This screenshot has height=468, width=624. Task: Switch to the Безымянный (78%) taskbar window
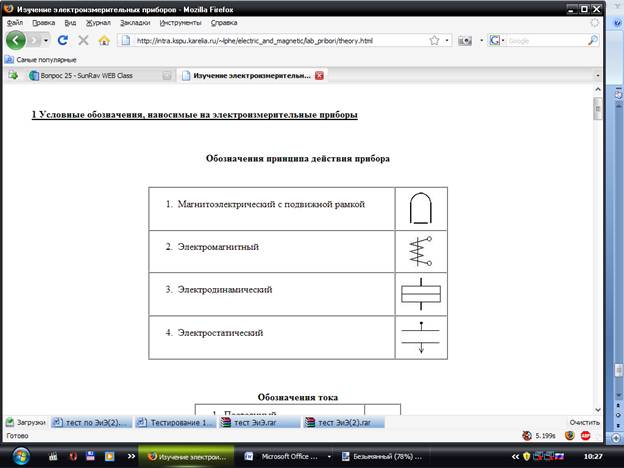[x=382, y=456]
